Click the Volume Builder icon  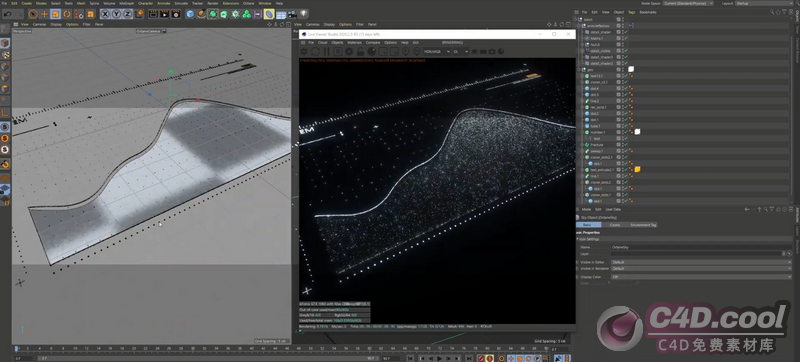[x=246, y=14]
